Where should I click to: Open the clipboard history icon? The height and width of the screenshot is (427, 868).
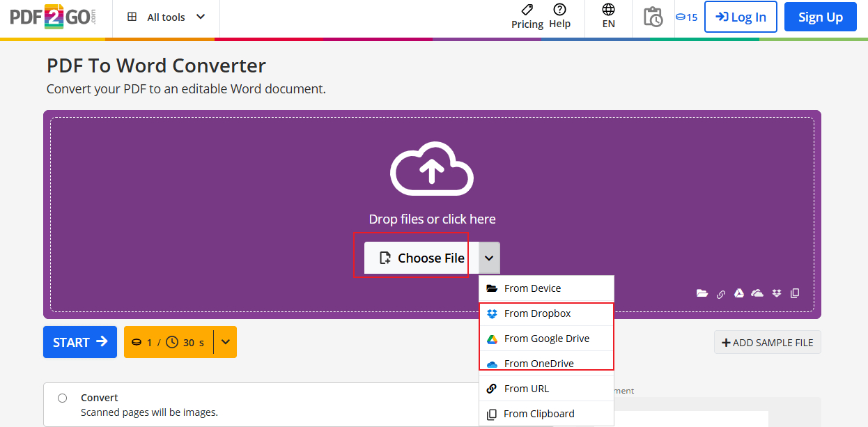[x=653, y=17]
